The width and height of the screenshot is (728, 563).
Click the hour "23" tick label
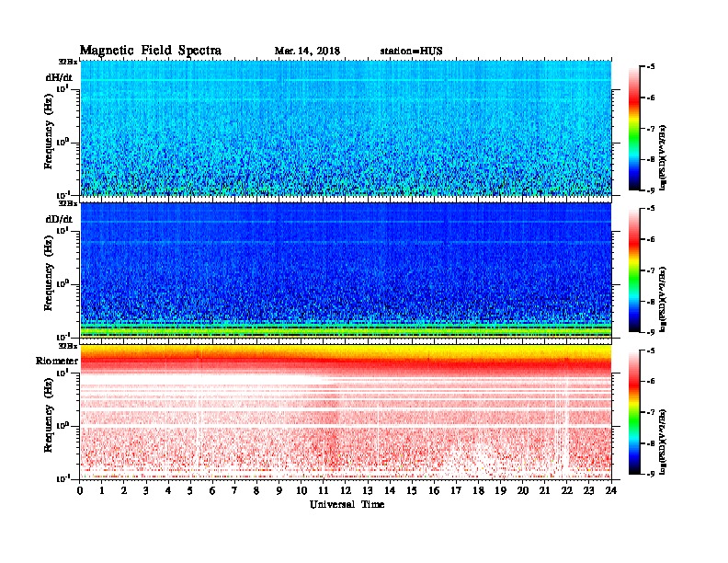[588, 491]
